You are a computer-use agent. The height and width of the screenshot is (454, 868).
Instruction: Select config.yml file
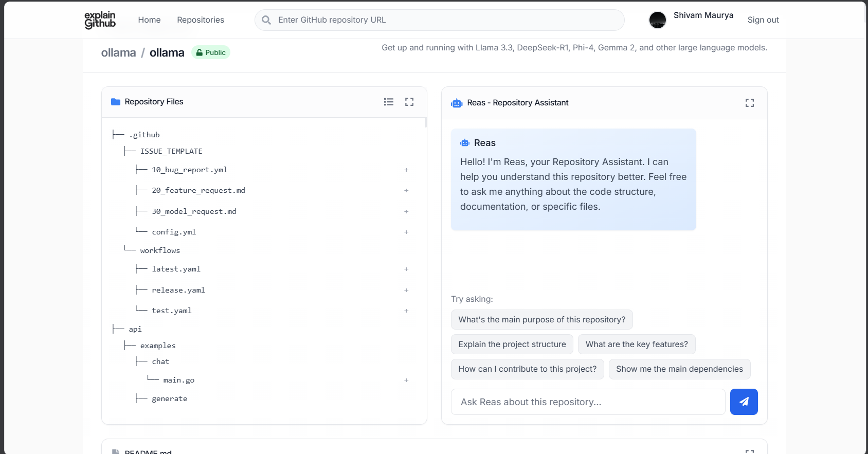point(174,232)
